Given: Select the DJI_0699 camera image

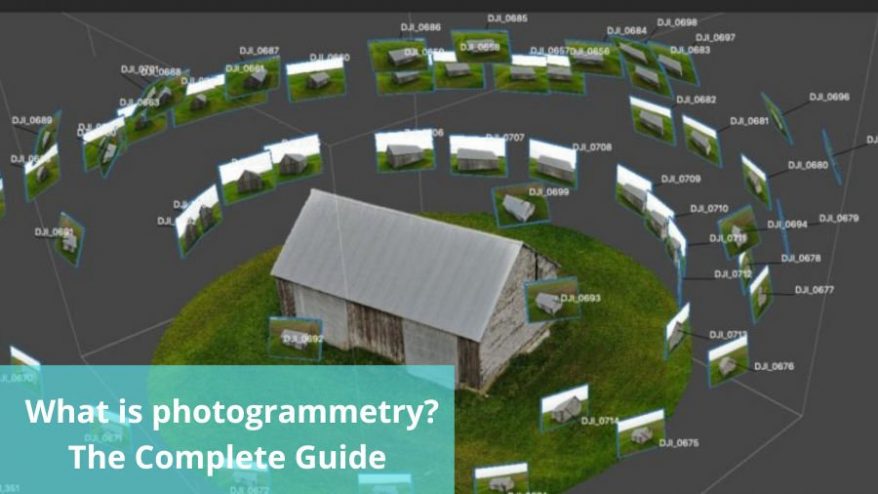Looking at the screenshot, I should (520, 204).
